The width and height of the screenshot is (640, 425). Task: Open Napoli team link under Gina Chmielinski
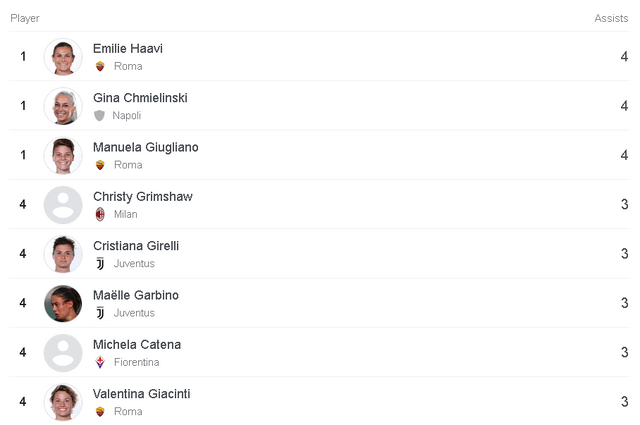[126, 115]
